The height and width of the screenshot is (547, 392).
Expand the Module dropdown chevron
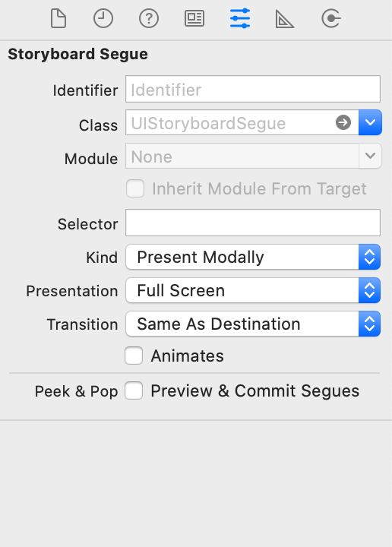[370, 156]
